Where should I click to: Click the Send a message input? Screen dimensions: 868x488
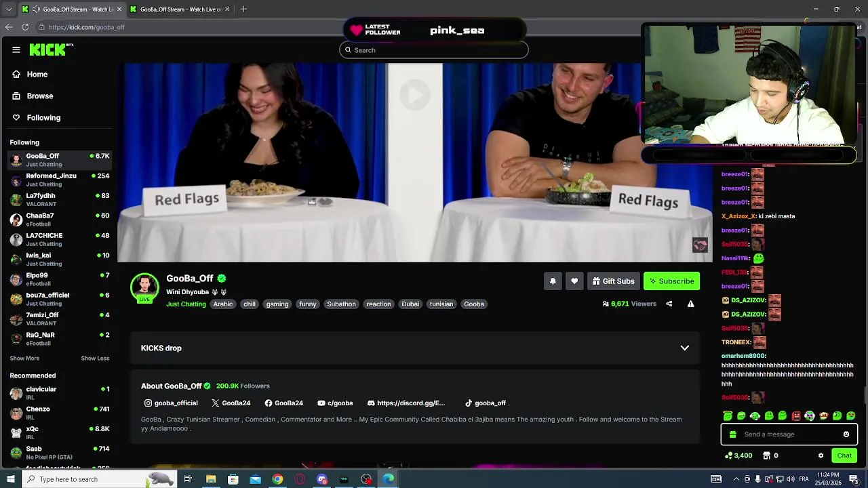coord(790,434)
